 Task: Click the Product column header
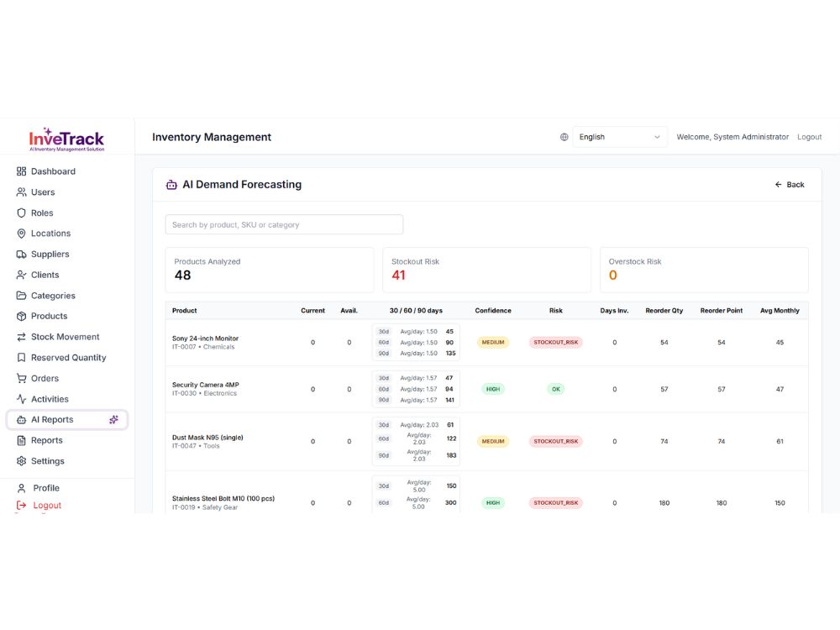(x=184, y=311)
